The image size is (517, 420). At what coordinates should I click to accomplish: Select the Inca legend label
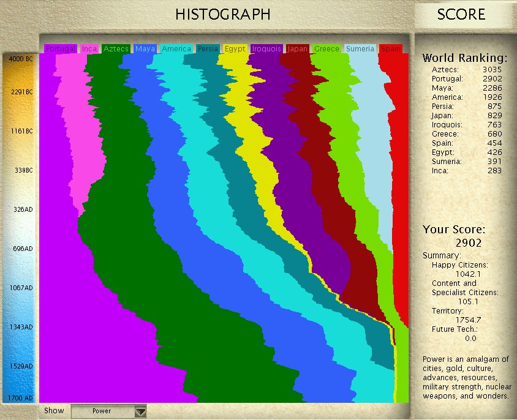[x=89, y=49]
